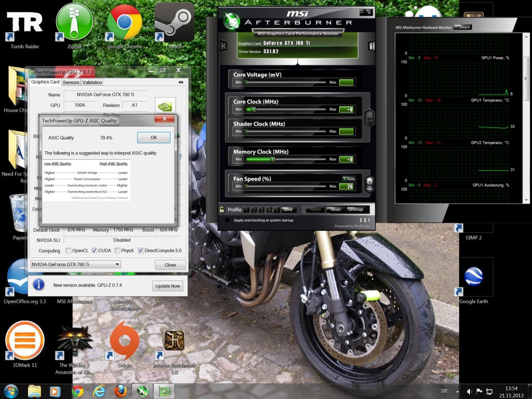
Task: Click the GPU-Z screenshot camera icon
Action: 181,82
